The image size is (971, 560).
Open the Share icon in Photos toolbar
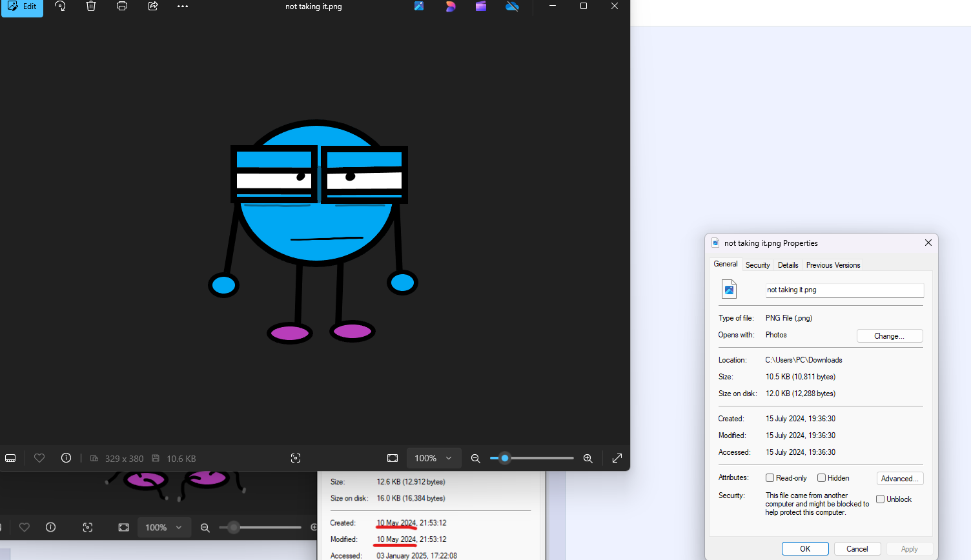coord(153,6)
